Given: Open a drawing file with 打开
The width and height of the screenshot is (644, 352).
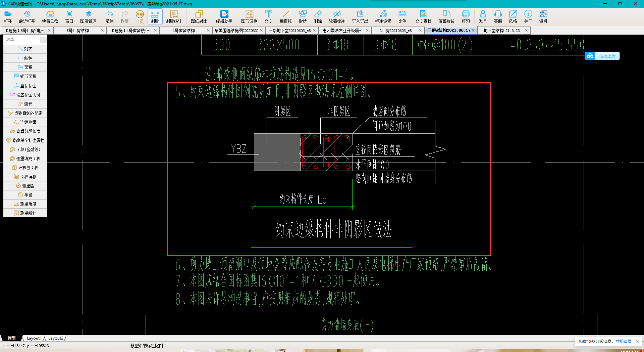Looking at the screenshot, I should point(8,16).
